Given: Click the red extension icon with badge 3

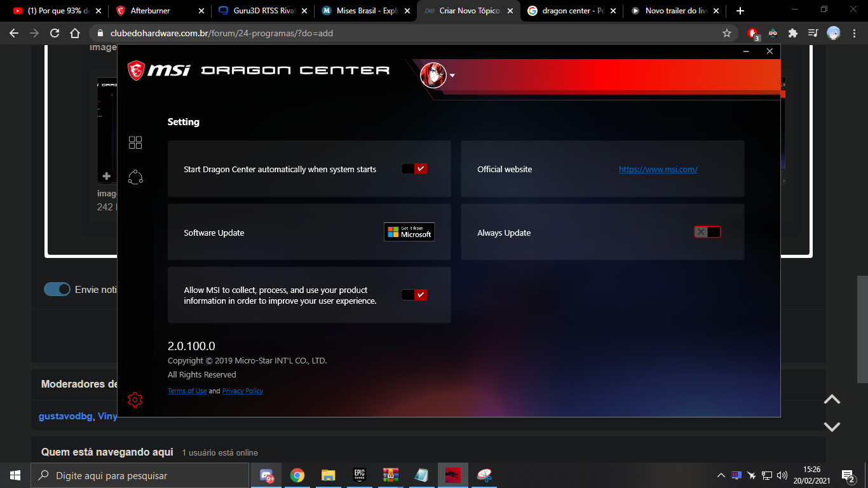Looking at the screenshot, I should click(753, 33).
